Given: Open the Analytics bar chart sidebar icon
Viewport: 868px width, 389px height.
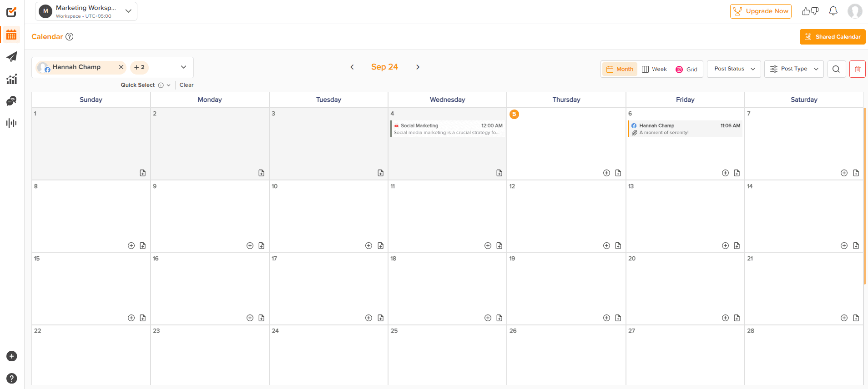Looking at the screenshot, I should 12,79.
